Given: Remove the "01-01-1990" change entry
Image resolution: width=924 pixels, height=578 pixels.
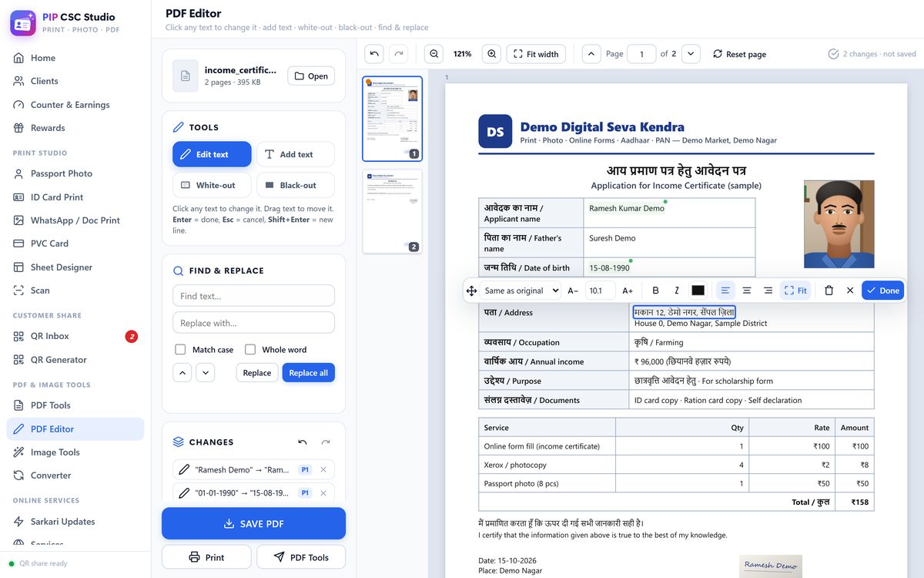Looking at the screenshot, I should [x=323, y=492].
